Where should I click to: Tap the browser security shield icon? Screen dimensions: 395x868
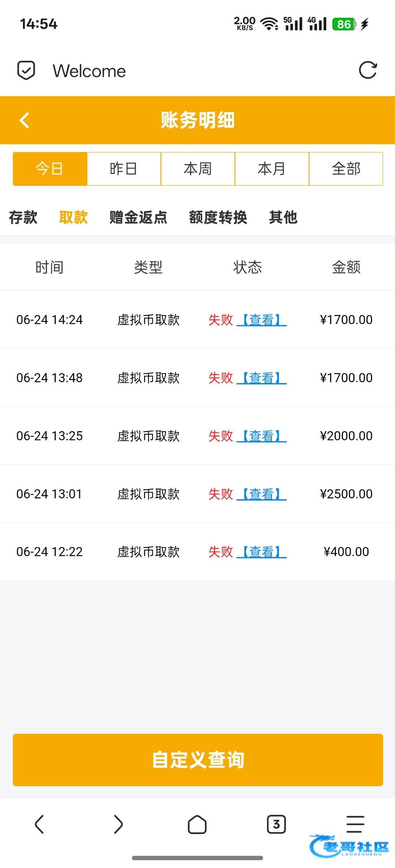26,71
